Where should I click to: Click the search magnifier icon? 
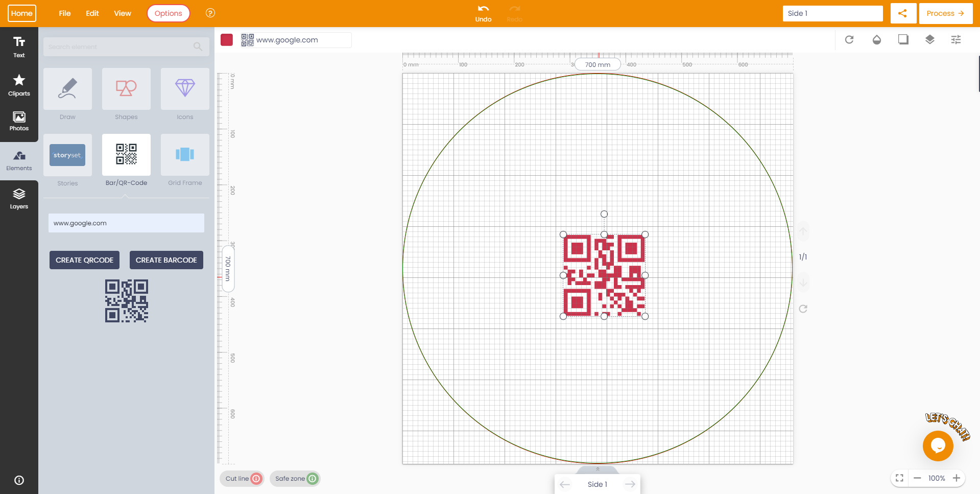[198, 46]
